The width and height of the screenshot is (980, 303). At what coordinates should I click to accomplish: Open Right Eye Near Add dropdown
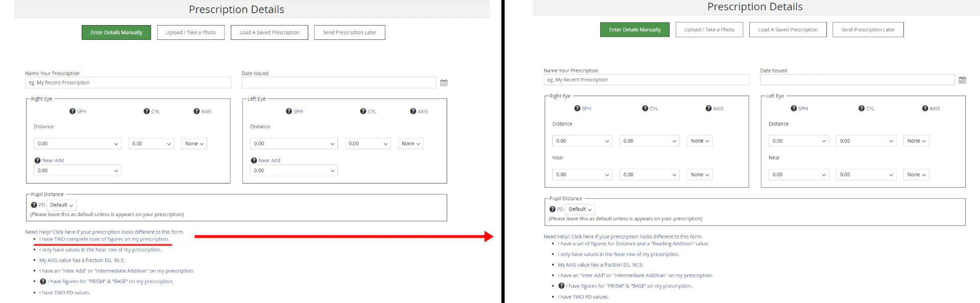78,171
